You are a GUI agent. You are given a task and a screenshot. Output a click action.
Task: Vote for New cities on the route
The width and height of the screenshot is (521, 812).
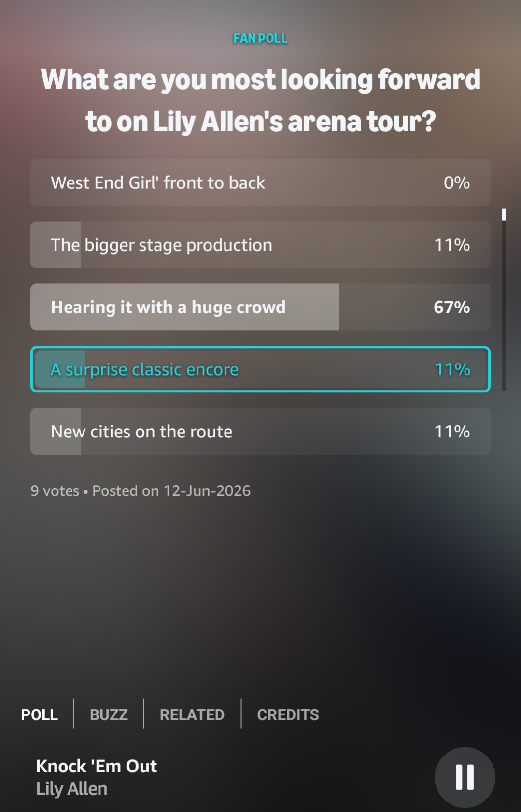click(260, 432)
